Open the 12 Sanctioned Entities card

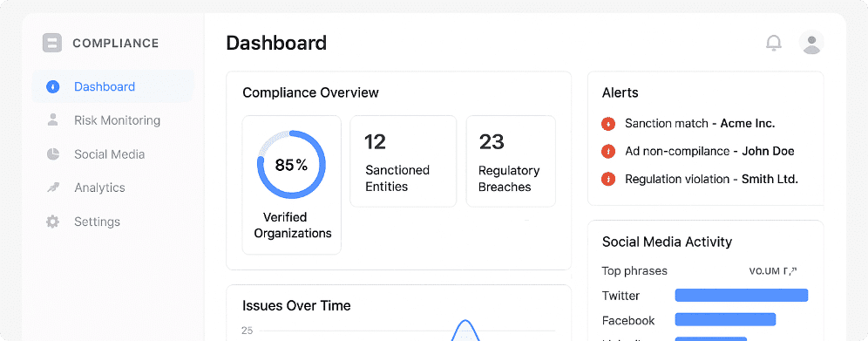pyautogui.click(x=403, y=161)
